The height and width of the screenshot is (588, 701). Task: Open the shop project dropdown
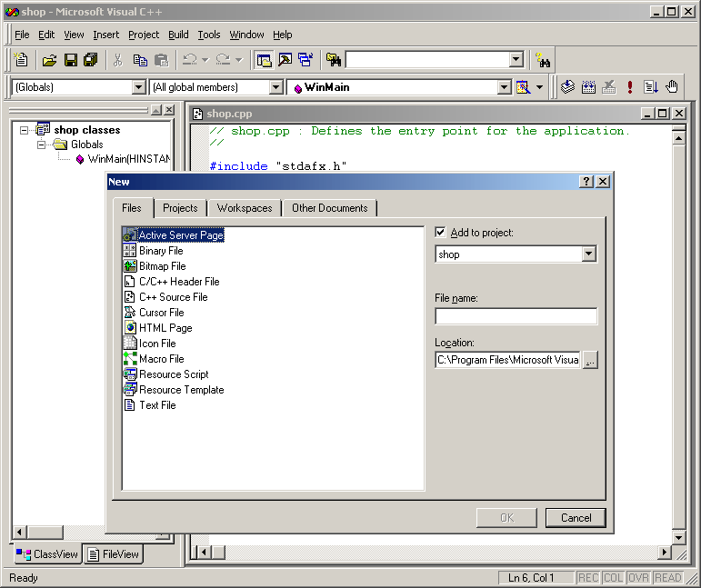[x=588, y=254]
